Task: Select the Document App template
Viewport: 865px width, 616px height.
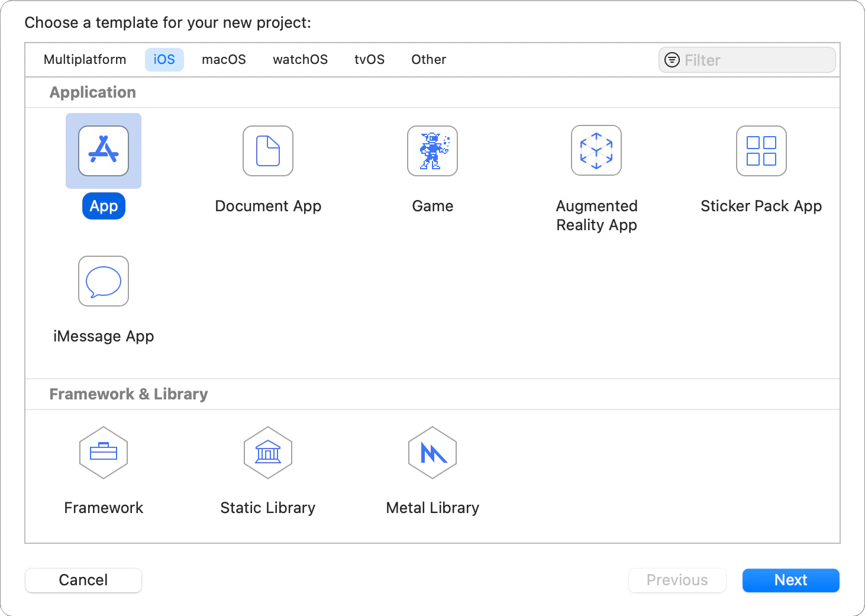Action: tap(267, 151)
